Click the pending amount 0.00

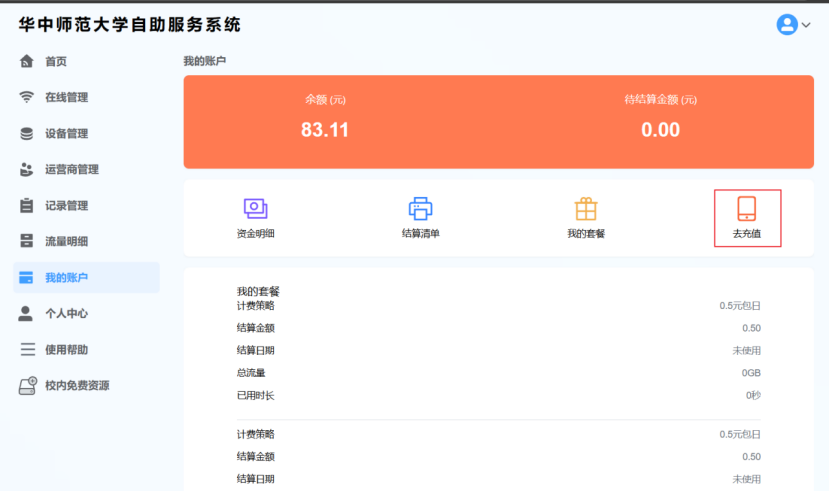point(661,130)
